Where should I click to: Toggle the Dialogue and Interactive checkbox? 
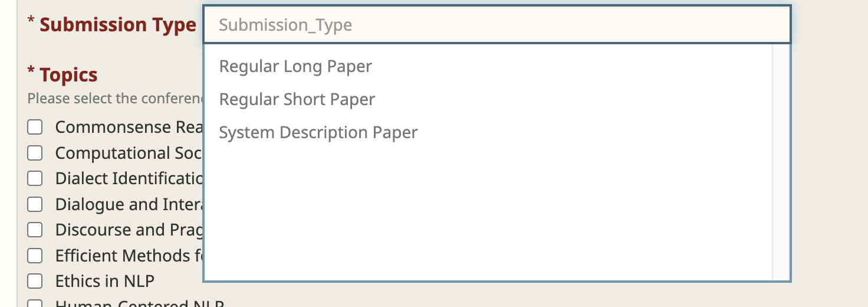coord(35,204)
